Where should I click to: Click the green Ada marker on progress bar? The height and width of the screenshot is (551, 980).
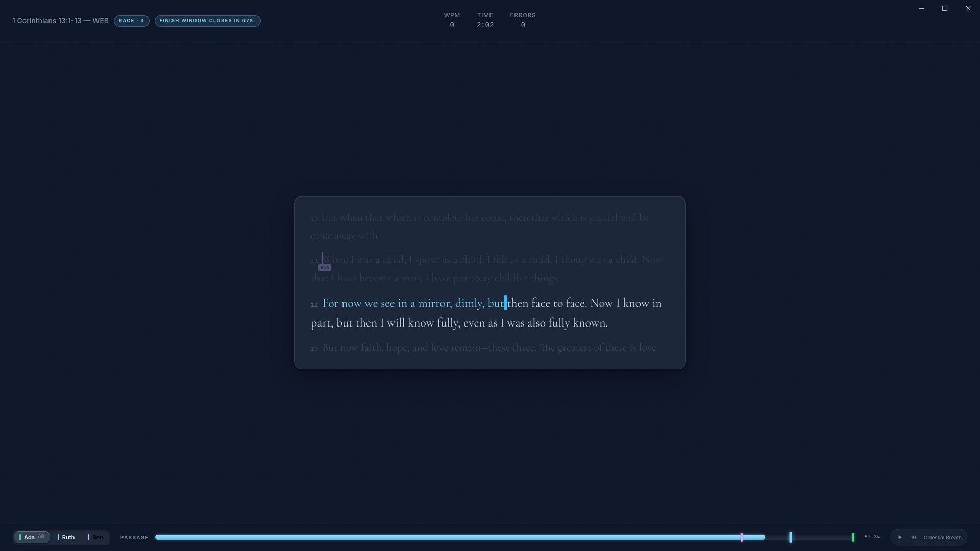click(853, 537)
